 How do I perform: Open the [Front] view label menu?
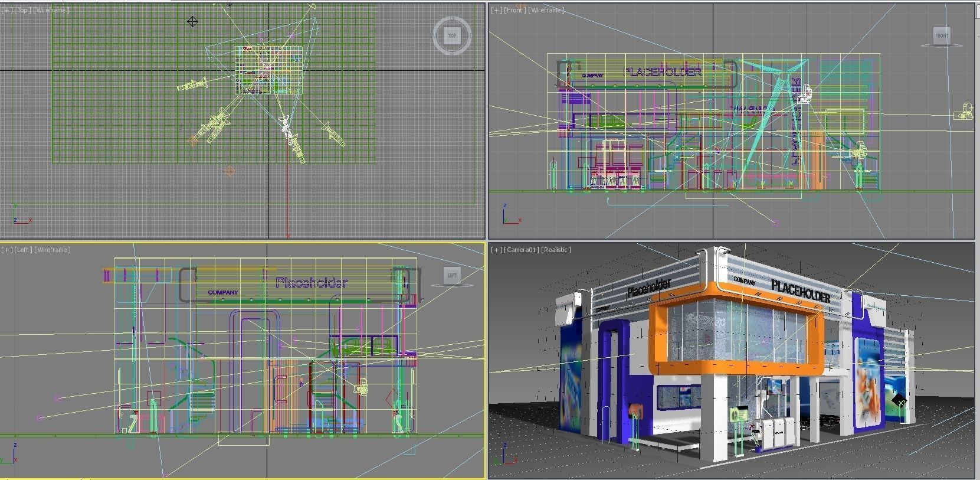click(x=515, y=10)
